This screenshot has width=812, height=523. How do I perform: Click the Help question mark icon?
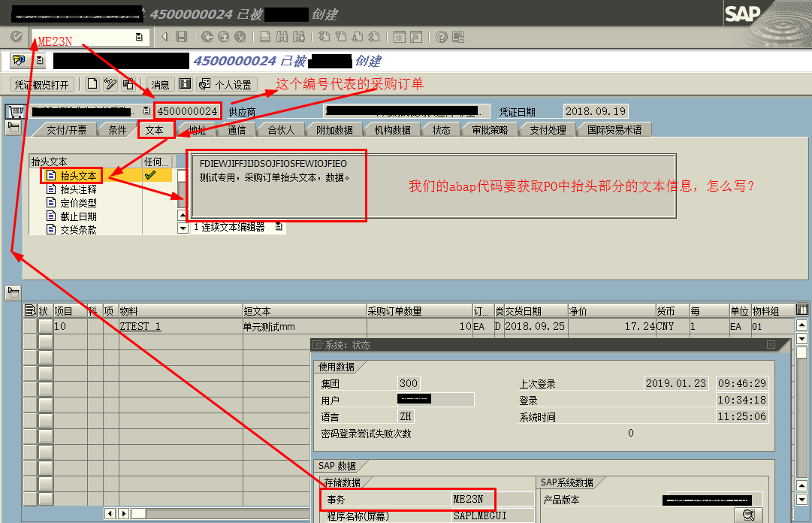[x=441, y=37]
